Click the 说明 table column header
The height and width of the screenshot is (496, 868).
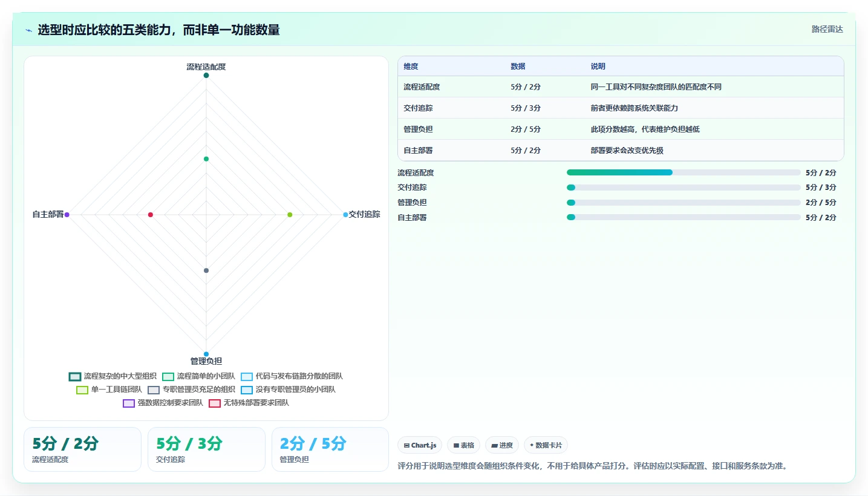(598, 67)
